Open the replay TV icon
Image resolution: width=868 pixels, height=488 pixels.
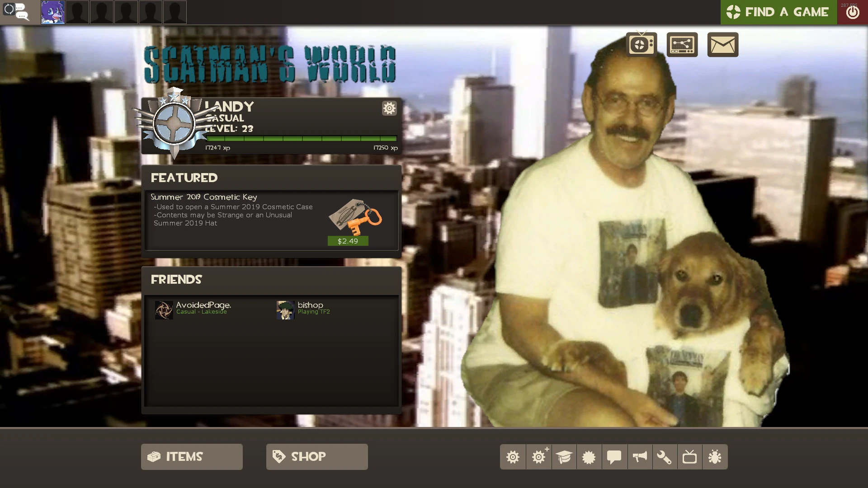point(690,457)
